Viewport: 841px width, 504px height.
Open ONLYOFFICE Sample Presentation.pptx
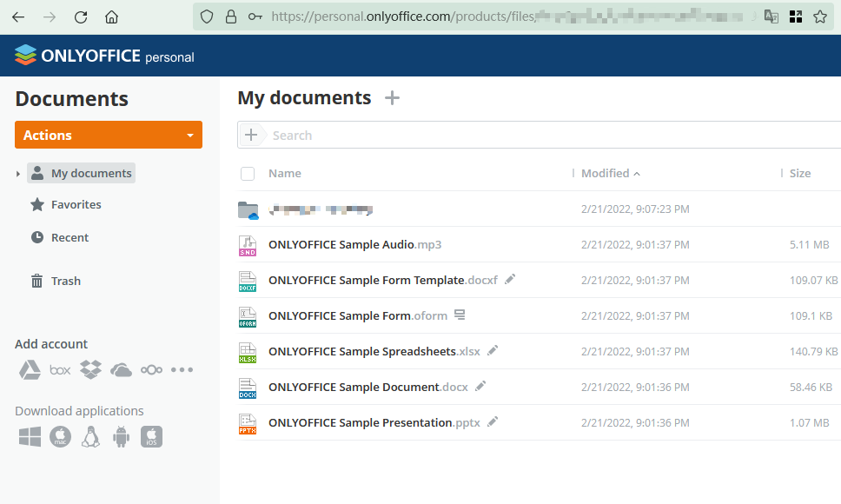[374, 422]
